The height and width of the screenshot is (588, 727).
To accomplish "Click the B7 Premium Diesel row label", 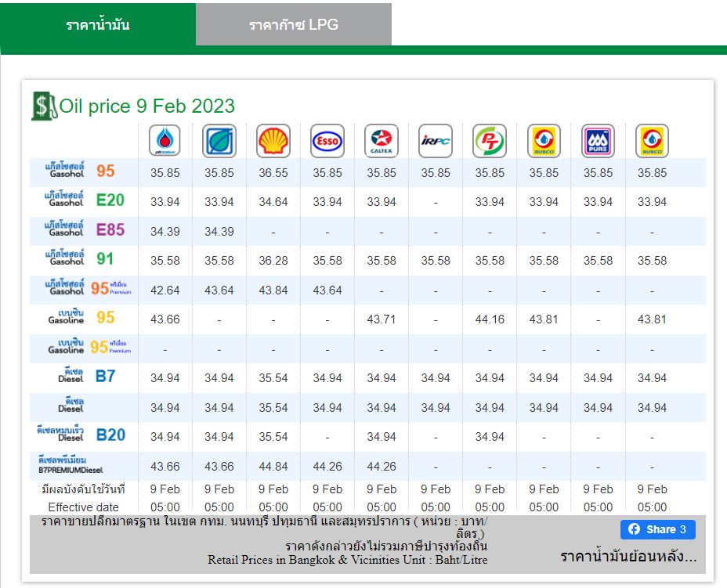I will point(71,465).
